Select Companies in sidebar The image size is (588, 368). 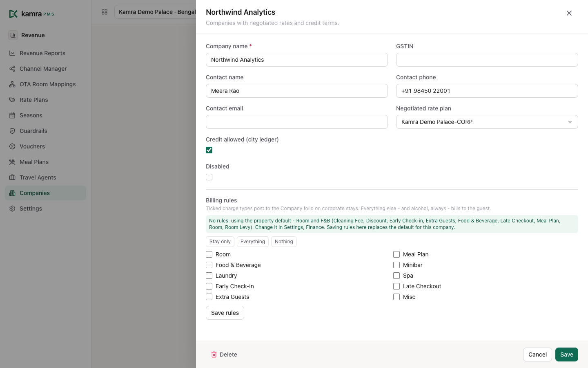click(45, 193)
